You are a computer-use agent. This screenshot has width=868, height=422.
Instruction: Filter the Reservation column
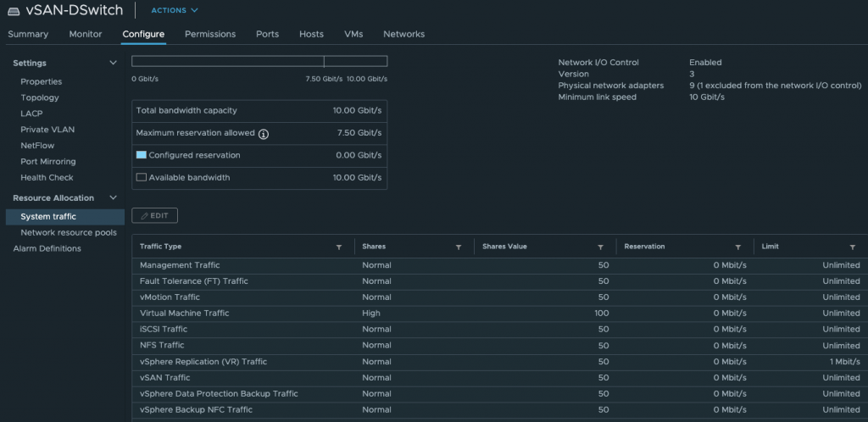coord(738,247)
